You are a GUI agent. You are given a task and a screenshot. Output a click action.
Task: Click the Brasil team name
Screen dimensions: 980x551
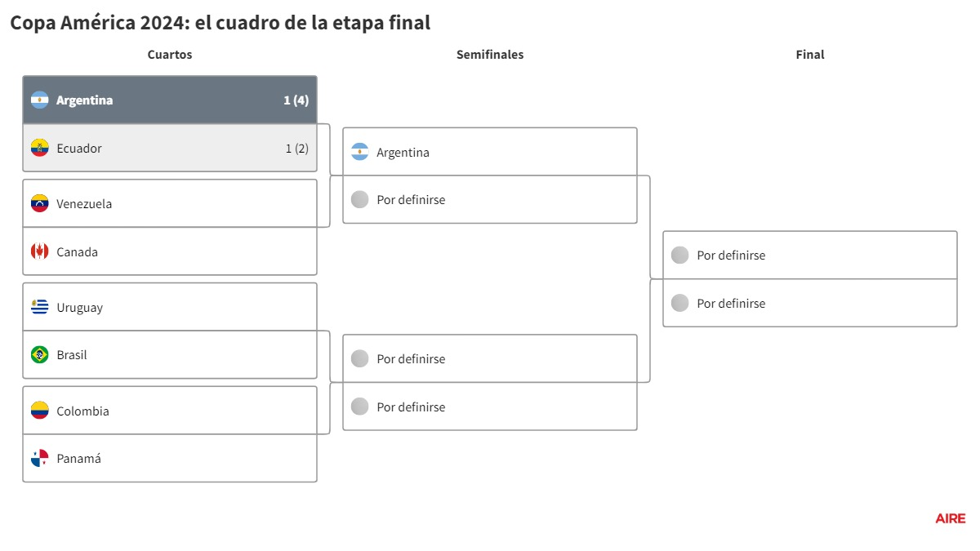tap(72, 355)
